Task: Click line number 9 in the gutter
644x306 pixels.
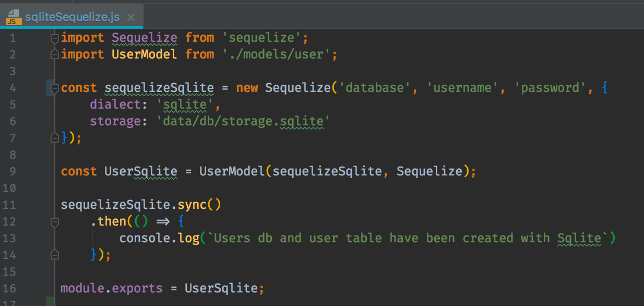Action: click(x=13, y=171)
